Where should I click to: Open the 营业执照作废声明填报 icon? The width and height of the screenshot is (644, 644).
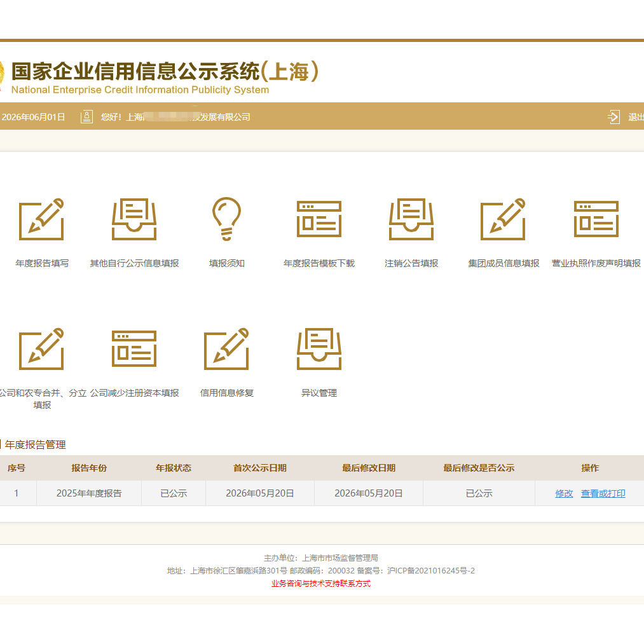click(x=596, y=219)
